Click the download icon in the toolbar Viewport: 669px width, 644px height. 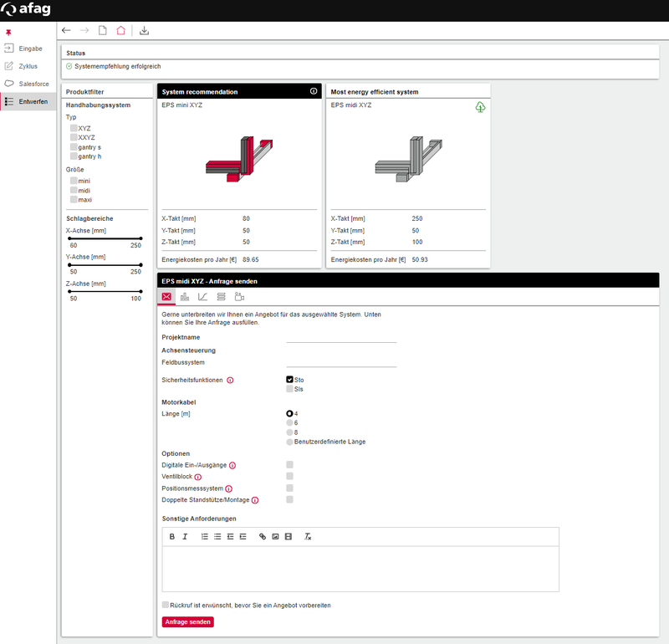[144, 31]
